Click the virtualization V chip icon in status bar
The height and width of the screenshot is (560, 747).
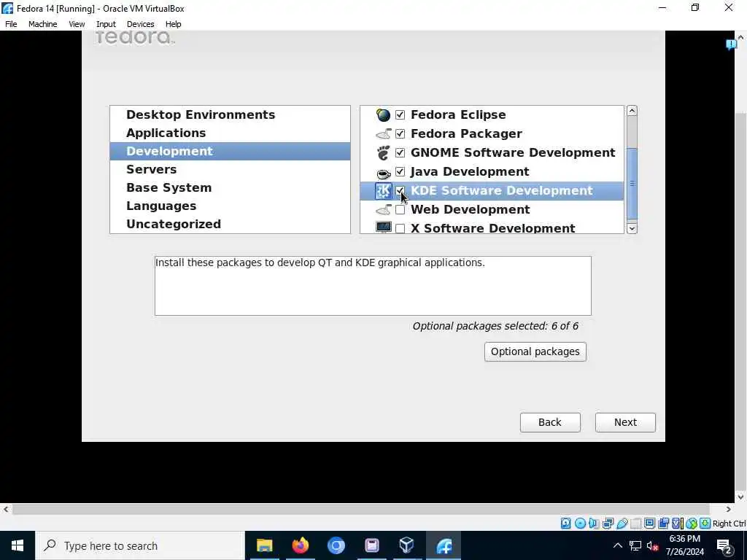pyautogui.click(x=677, y=524)
